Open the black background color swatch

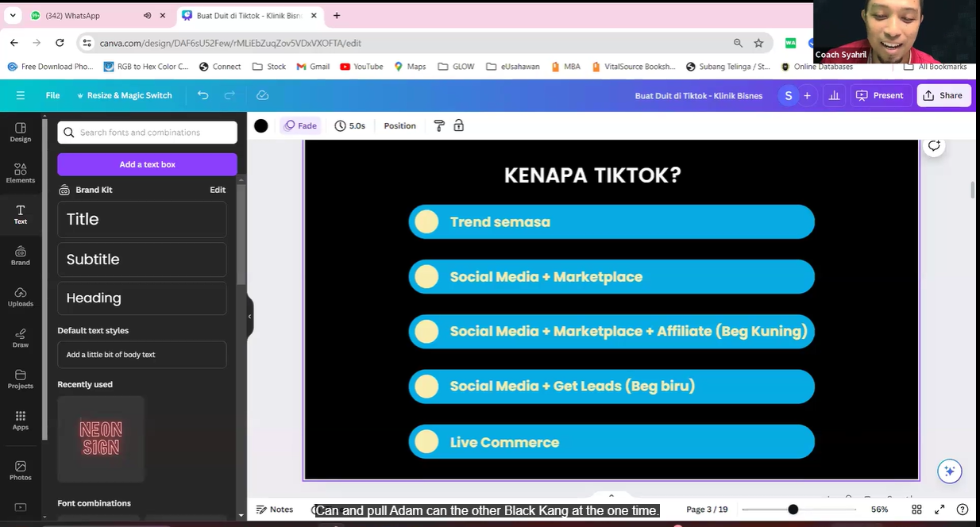tap(261, 125)
